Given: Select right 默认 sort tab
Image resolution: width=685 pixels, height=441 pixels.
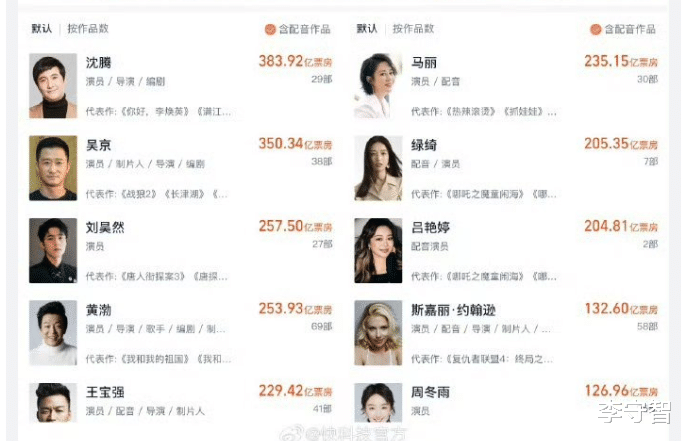Looking at the screenshot, I should [367, 29].
